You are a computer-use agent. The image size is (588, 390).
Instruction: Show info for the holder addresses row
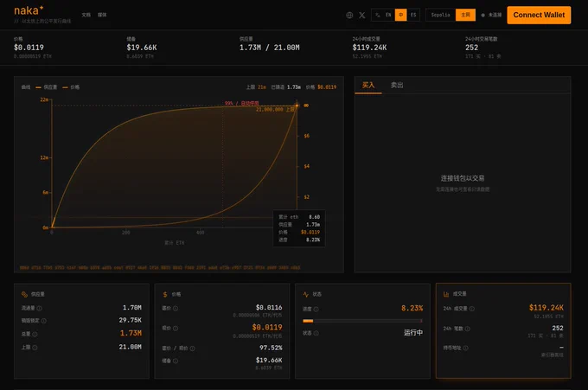[x=465, y=348]
